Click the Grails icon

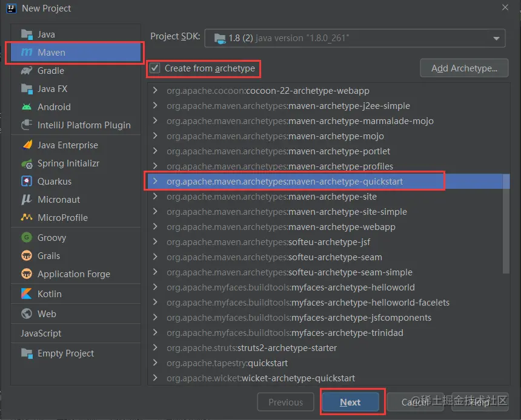(27, 255)
